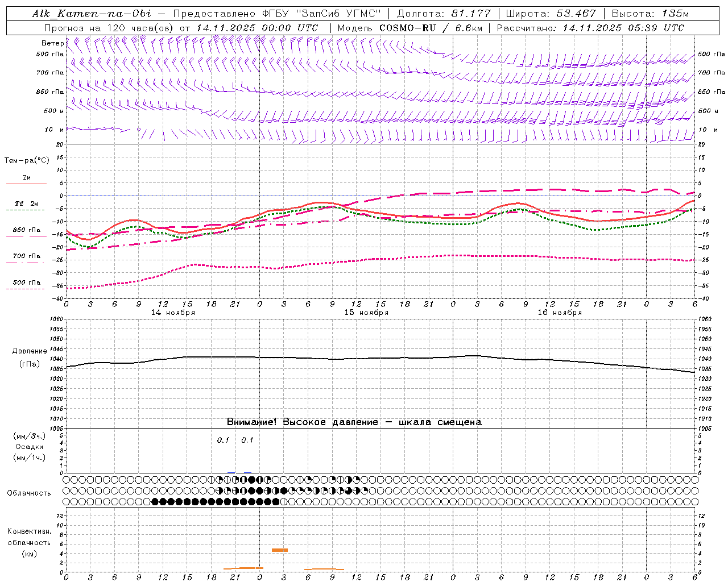Image resolution: width=728 pixels, height=582 pixels.
Task: Click the Осадки panel label
Action: 30,447
